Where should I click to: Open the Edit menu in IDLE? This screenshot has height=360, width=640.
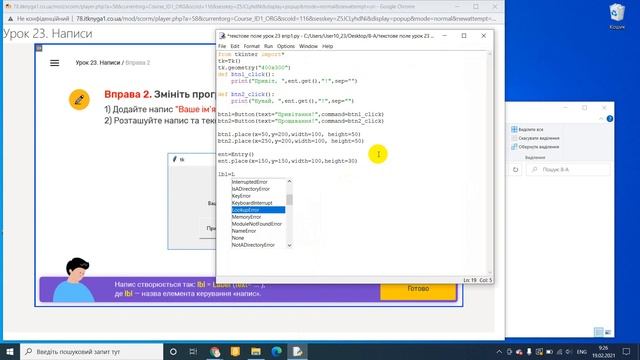click(235, 46)
